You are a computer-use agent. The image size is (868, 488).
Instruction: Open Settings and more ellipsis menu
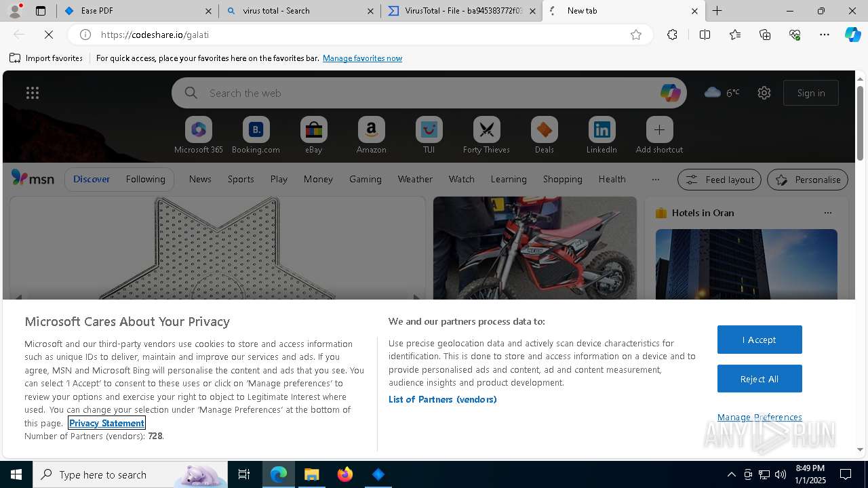point(825,35)
